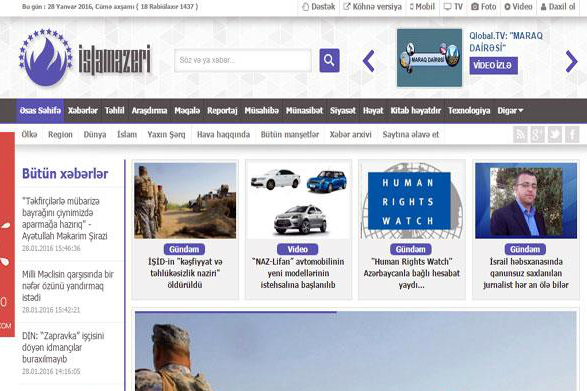Click Daxil ol to log in

(x=558, y=7)
